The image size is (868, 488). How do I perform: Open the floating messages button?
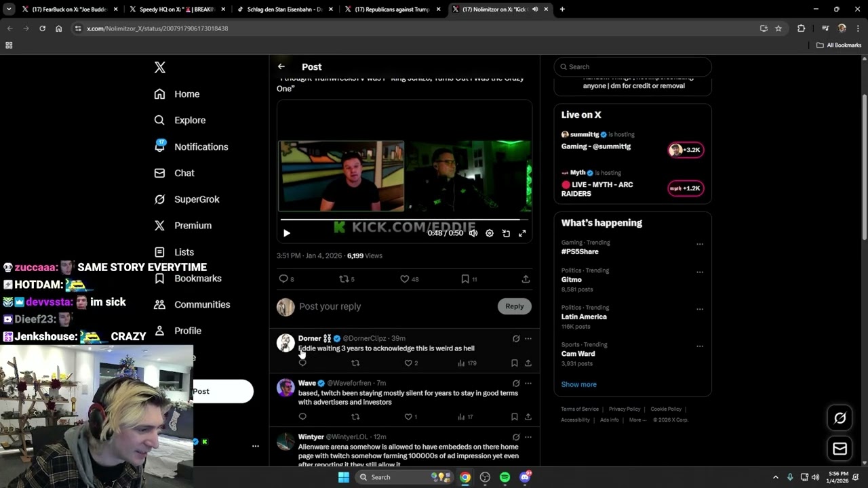(840, 449)
